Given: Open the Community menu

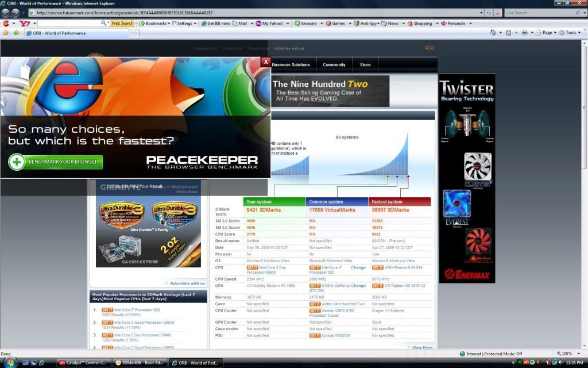Looking at the screenshot, I should pyautogui.click(x=334, y=64).
